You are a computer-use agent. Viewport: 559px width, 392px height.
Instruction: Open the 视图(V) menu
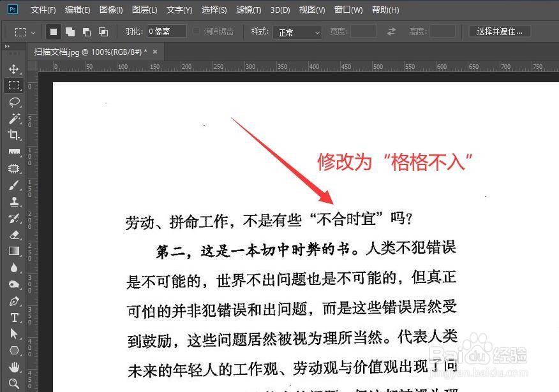(x=312, y=10)
